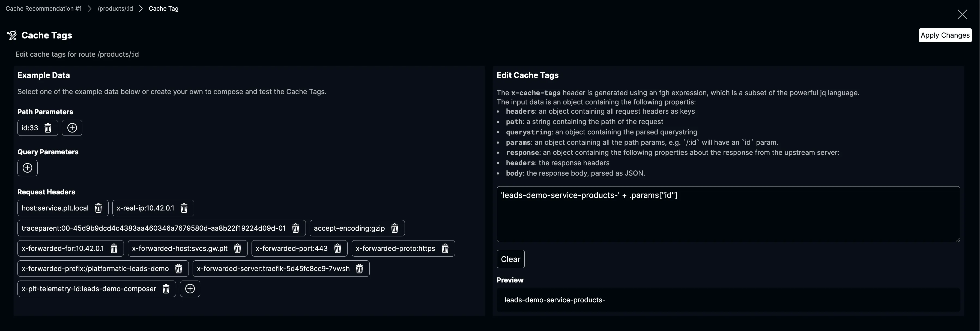
Task: Delete the x-real-ip request header
Action: 184,208
